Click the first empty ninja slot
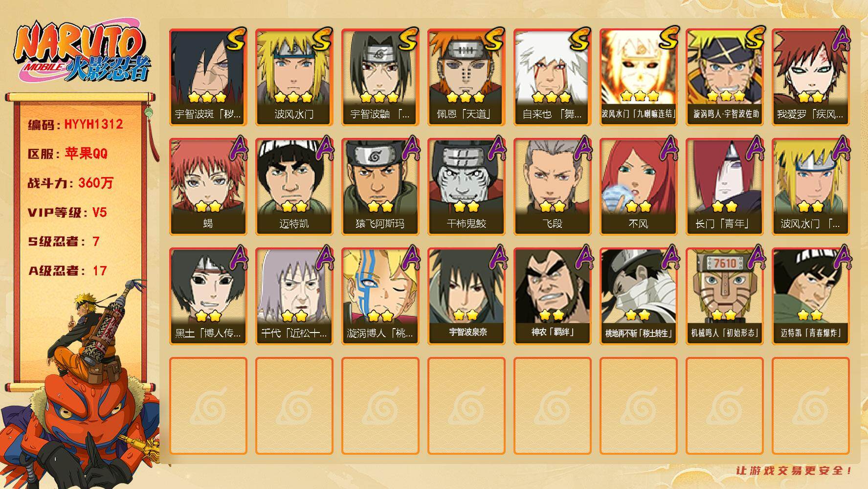The height and width of the screenshot is (489, 868). tap(208, 406)
